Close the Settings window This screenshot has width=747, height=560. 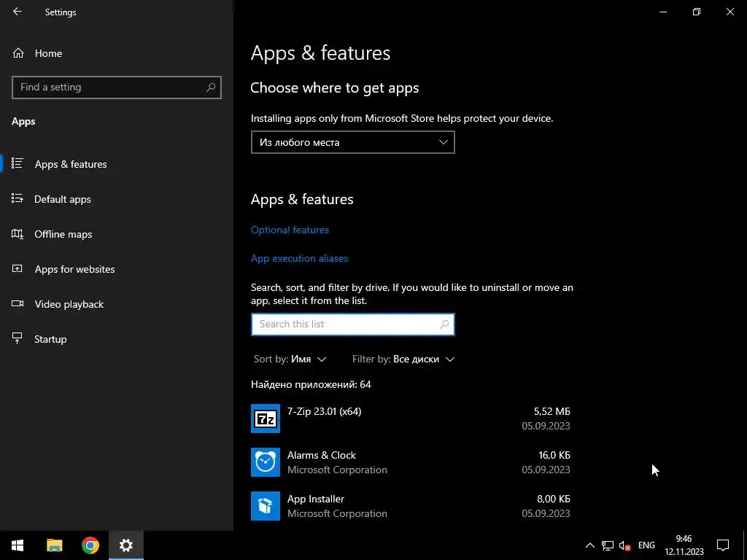[x=729, y=12]
